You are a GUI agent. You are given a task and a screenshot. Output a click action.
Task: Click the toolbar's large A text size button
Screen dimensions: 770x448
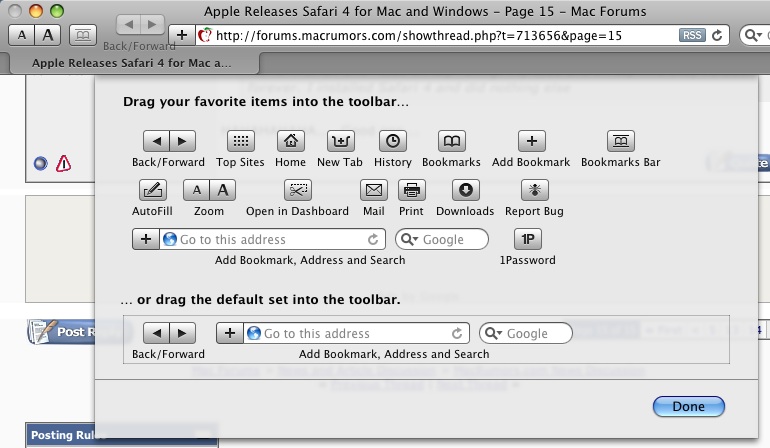click(x=48, y=35)
